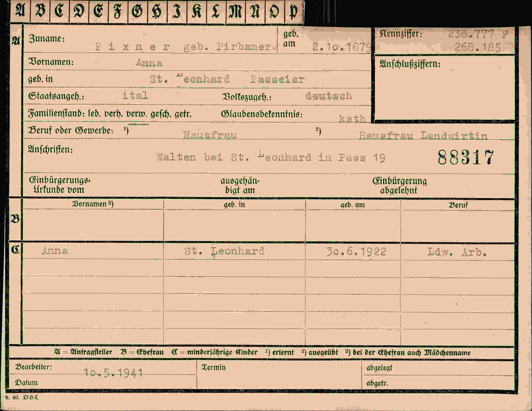Screen dimensions: 532x411
Task: Click the child's birth date '30.6.1922'
Action: point(356,252)
